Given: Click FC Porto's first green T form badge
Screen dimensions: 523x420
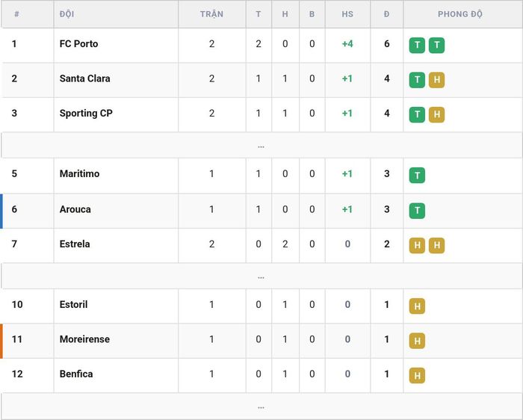Looking at the screenshot, I should 417,45.
